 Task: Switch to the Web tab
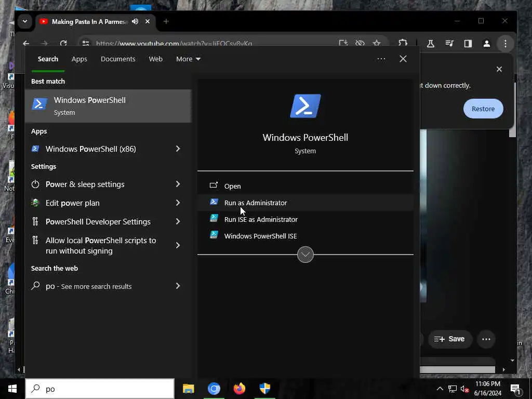point(155,59)
